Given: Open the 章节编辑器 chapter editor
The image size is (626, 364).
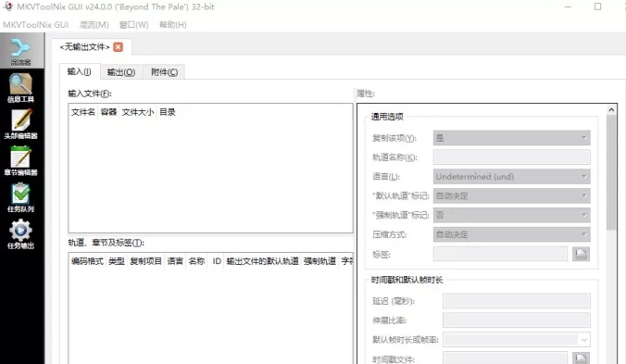Looking at the screenshot, I should (x=21, y=161).
